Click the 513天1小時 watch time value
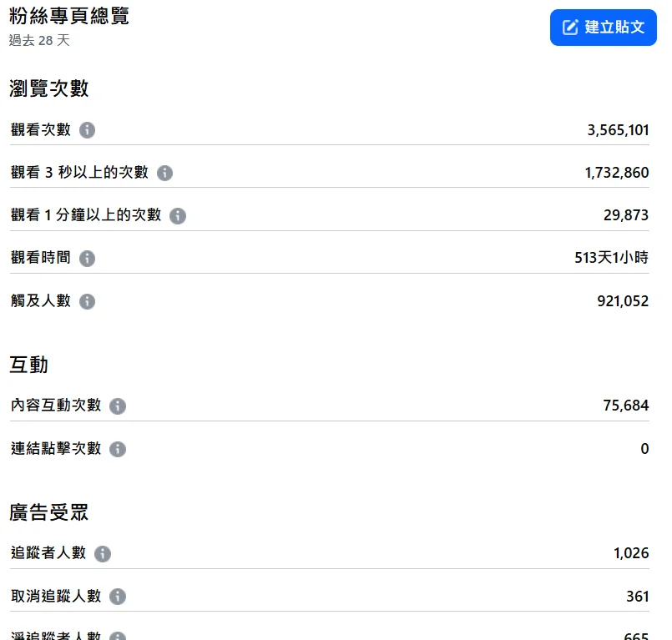 click(611, 258)
